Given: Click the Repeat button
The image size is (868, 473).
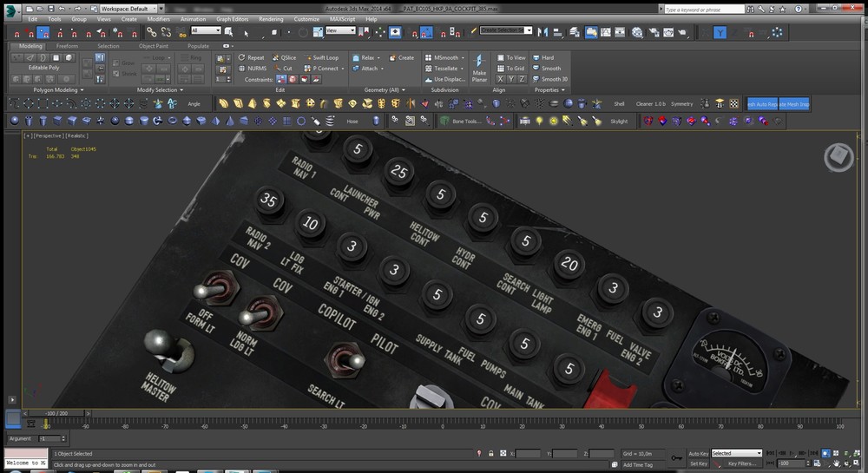Looking at the screenshot, I should click(252, 57).
